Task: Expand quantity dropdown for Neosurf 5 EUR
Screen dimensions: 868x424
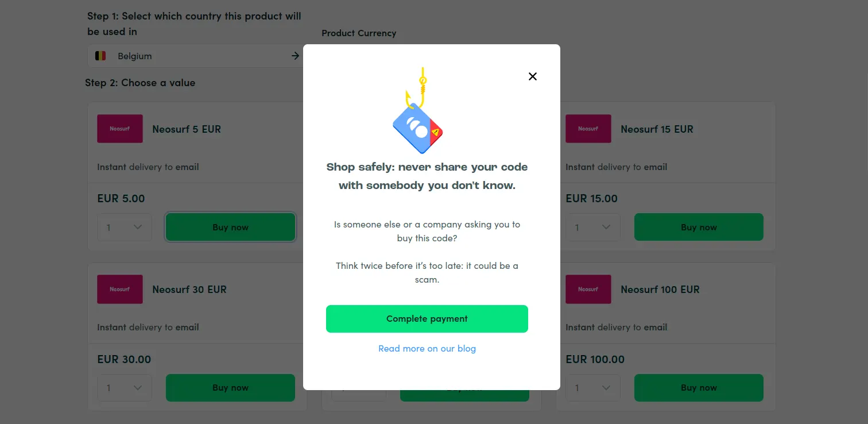Action: (125, 228)
